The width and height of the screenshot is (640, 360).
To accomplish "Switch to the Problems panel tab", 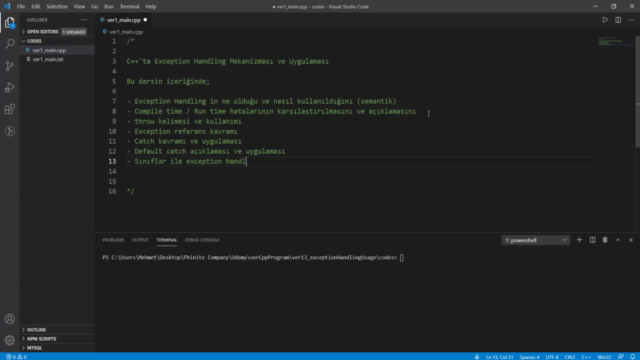I will [113, 240].
